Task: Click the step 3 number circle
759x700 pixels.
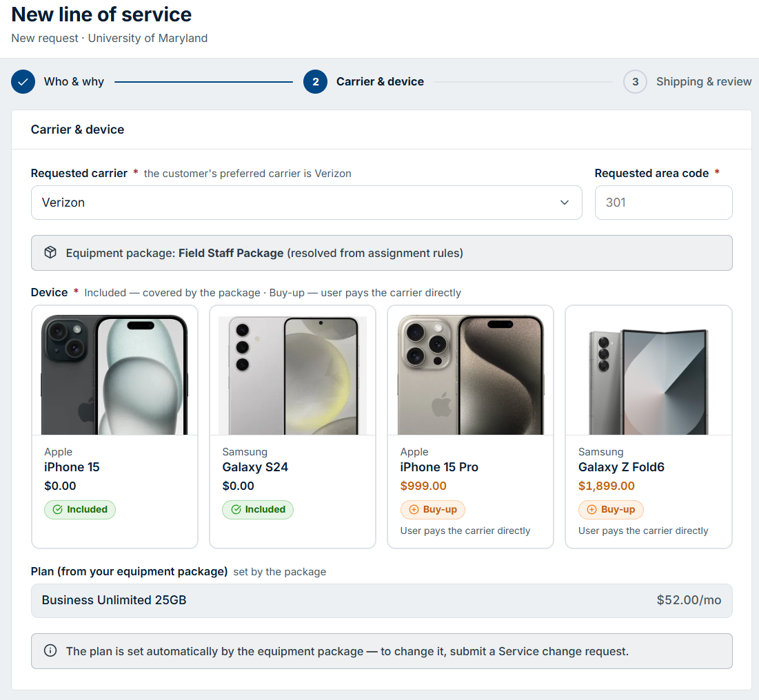Action: click(635, 82)
